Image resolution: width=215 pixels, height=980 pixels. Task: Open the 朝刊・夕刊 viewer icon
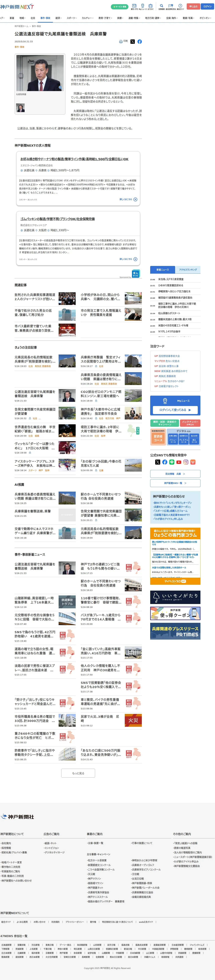click(x=134, y=7)
